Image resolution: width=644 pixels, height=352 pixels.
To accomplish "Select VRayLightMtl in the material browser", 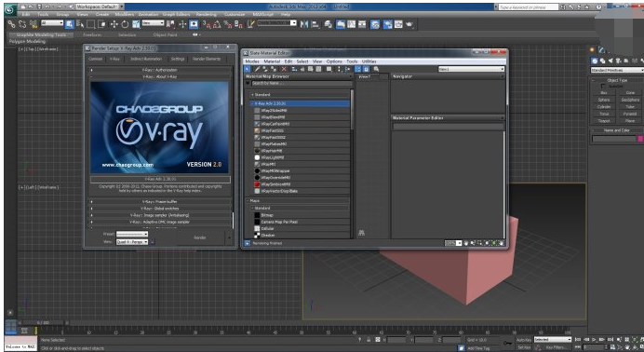I will click(x=273, y=157).
